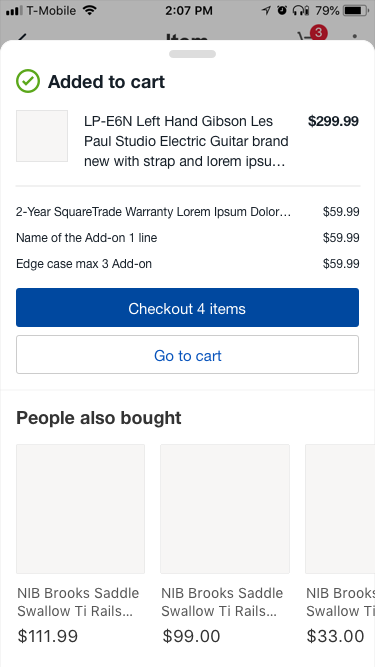Screen dimensions: 375x667
Task: Tap the Wi-Fi icon in status bar
Action: pyautogui.click(x=90, y=10)
